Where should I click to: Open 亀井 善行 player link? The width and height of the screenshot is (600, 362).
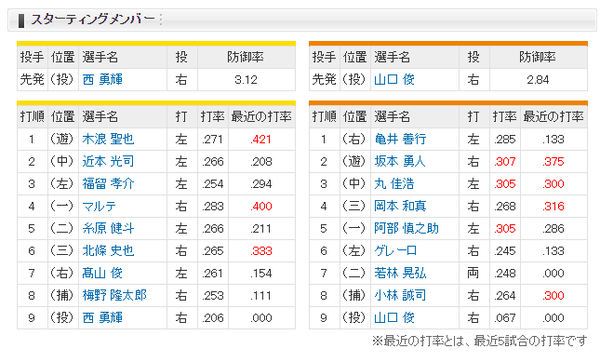(x=400, y=139)
